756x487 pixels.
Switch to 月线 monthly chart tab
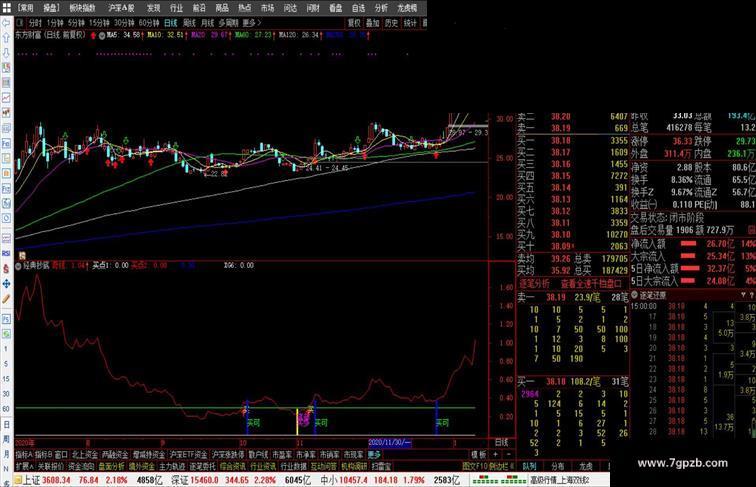click(208, 23)
